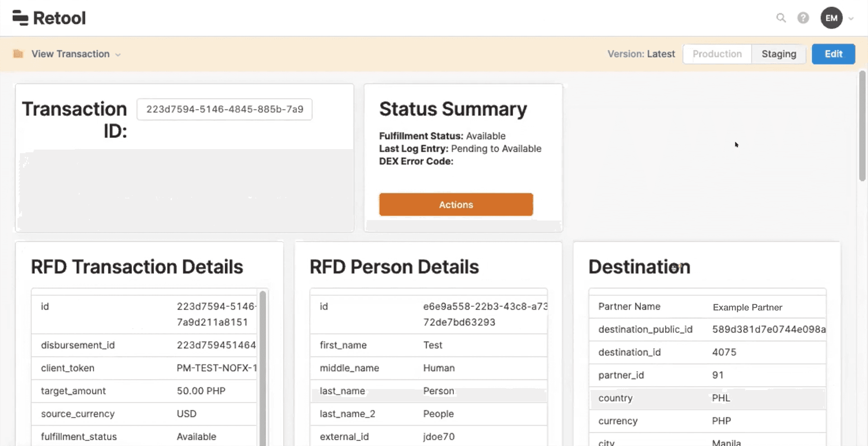Switch to Production environment
The height and width of the screenshot is (446, 868).
(717, 54)
